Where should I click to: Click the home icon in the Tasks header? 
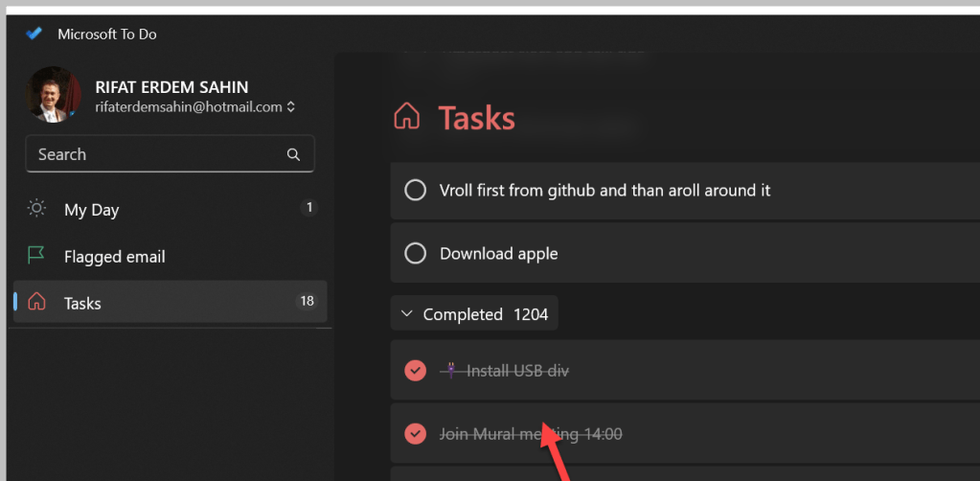(407, 116)
